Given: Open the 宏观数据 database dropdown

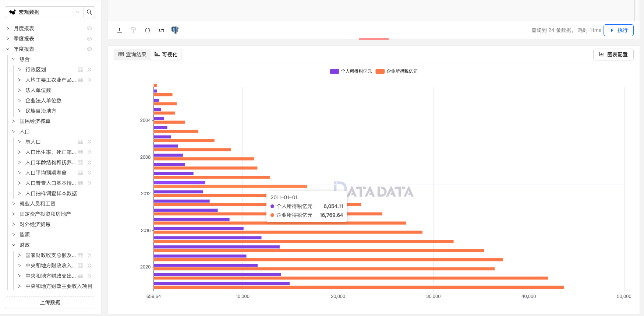Looking at the screenshot, I should coord(44,12).
